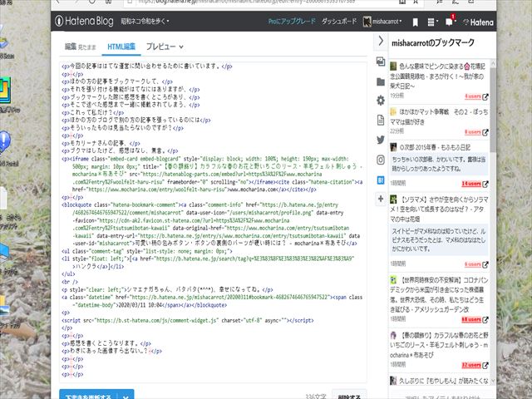Click the header bookmark icon
The image size is (532, 399).
(x=415, y=22)
